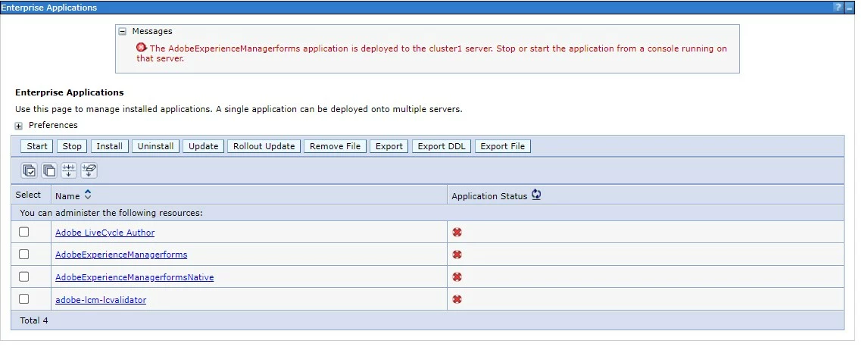Viewport: 868px width, 353px height.
Task: Click the red cluster1 error message text
Action: pyautogui.click(x=432, y=53)
